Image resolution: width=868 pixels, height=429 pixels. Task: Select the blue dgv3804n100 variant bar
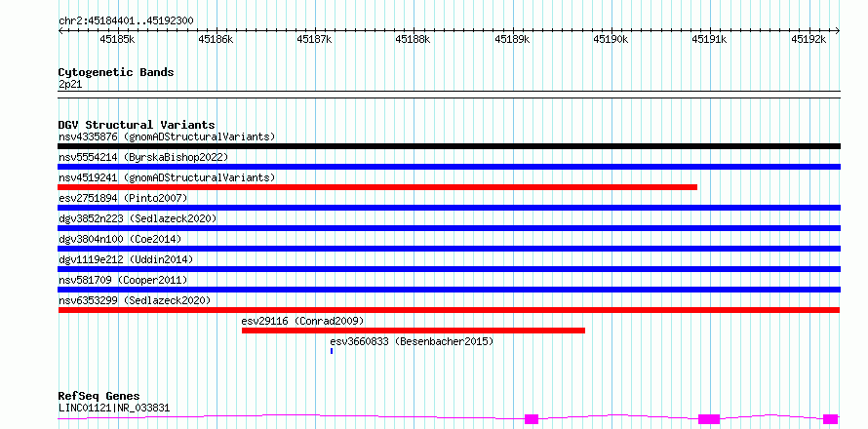tap(449, 249)
